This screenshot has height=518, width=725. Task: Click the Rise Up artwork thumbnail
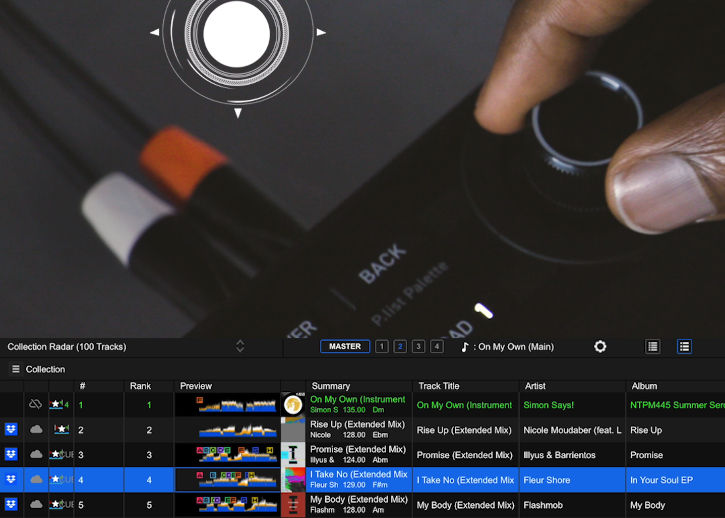[293, 430]
